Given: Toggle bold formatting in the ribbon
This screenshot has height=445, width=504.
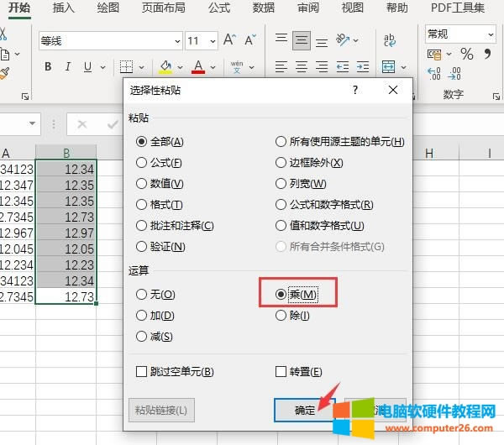Looking at the screenshot, I should 48,67.
